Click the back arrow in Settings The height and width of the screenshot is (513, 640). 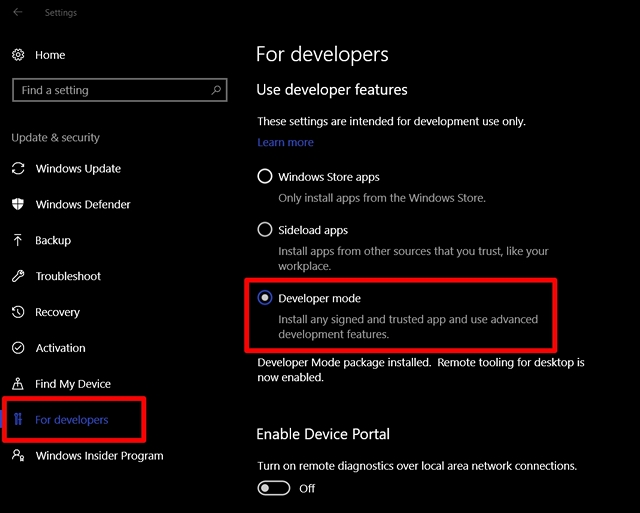(x=18, y=12)
